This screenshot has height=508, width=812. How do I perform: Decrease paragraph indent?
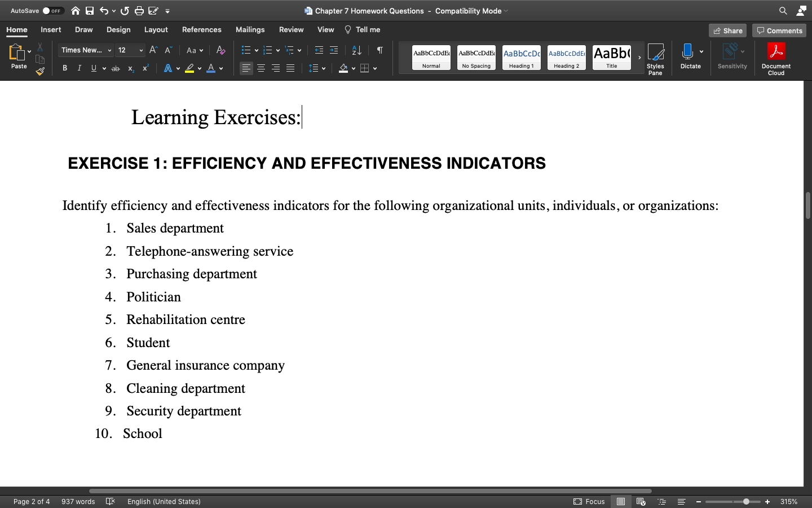tap(319, 50)
